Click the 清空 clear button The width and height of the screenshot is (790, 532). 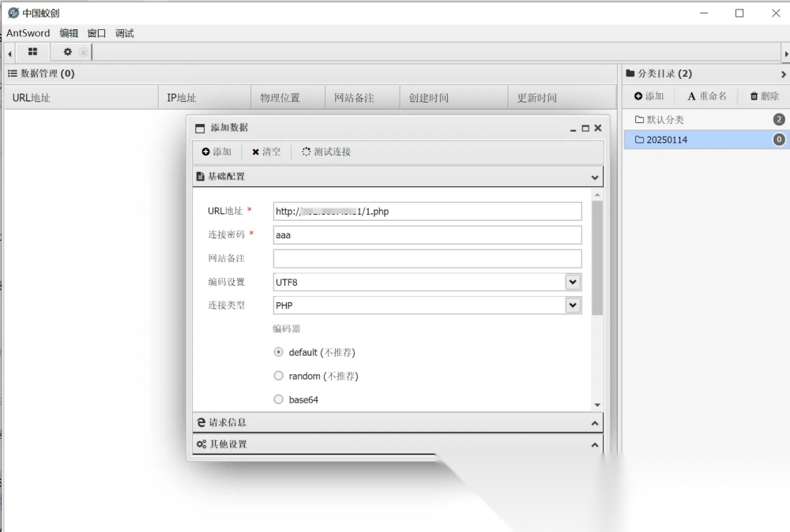pyautogui.click(x=266, y=152)
